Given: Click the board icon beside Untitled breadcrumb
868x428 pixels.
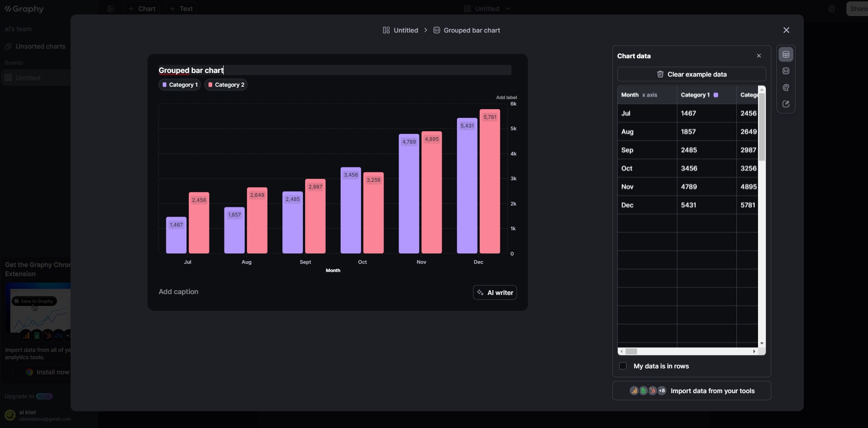Looking at the screenshot, I should (x=386, y=30).
